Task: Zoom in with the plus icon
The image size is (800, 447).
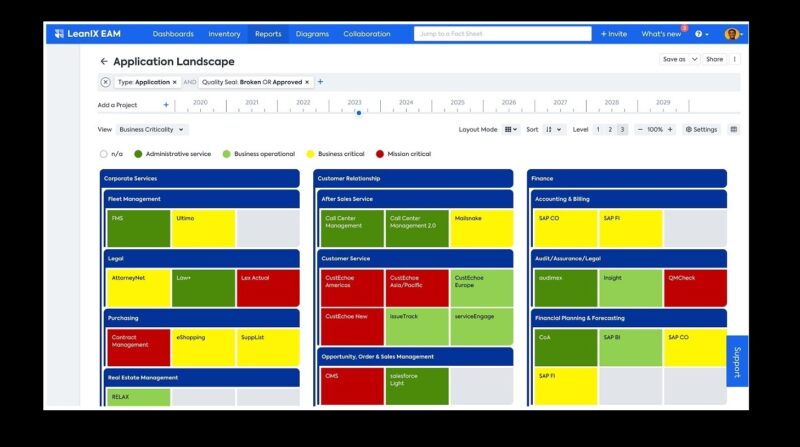Action: [670, 129]
